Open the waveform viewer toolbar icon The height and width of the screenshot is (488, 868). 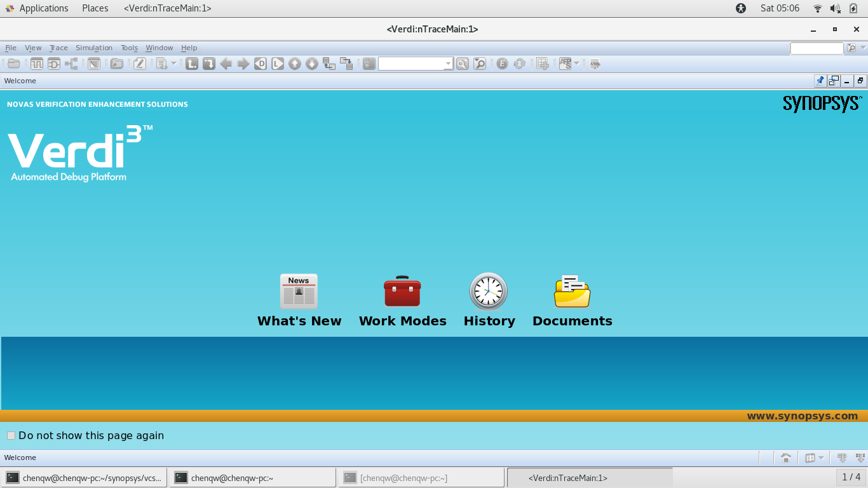tap(37, 64)
